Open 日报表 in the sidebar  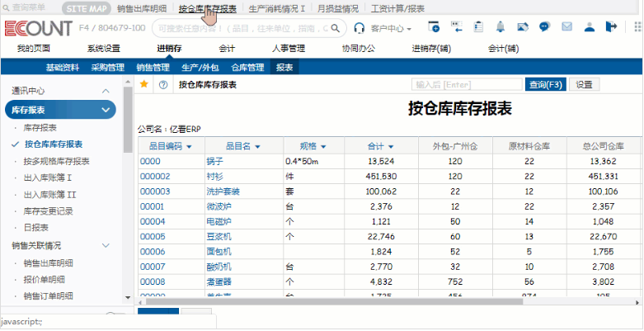36,227
